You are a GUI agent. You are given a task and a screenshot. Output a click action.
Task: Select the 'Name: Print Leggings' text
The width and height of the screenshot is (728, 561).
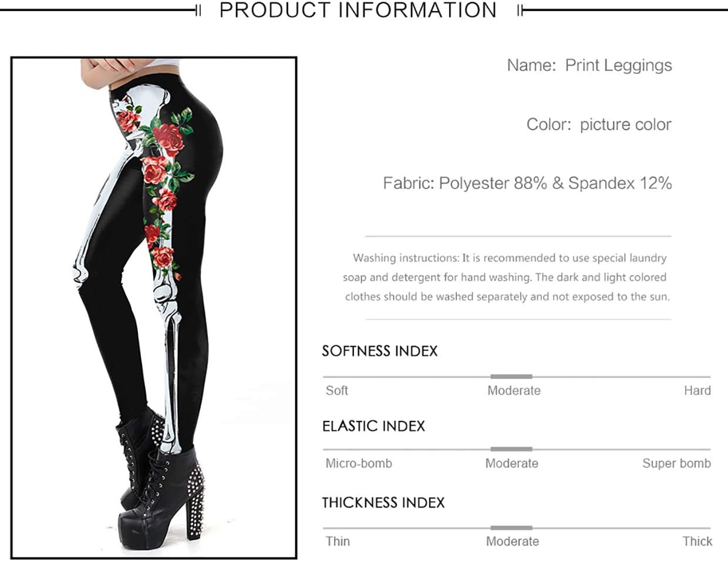(x=589, y=66)
